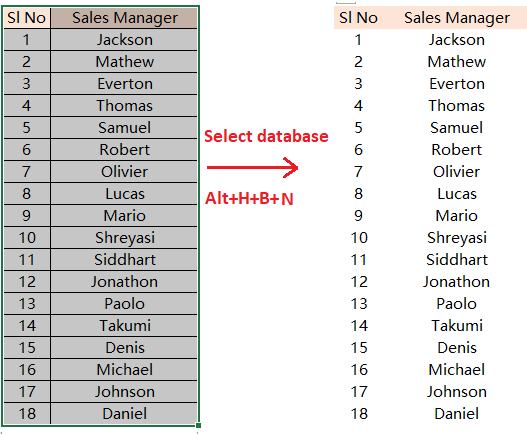Image resolution: width=527 pixels, height=435 pixels.
Task: Click the green fill handle at selection corner
Action: tap(198, 426)
